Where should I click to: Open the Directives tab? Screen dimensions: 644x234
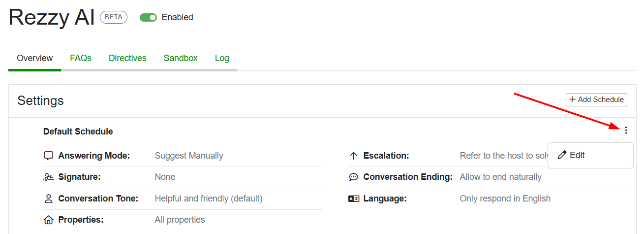pyautogui.click(x=127, y=58)
